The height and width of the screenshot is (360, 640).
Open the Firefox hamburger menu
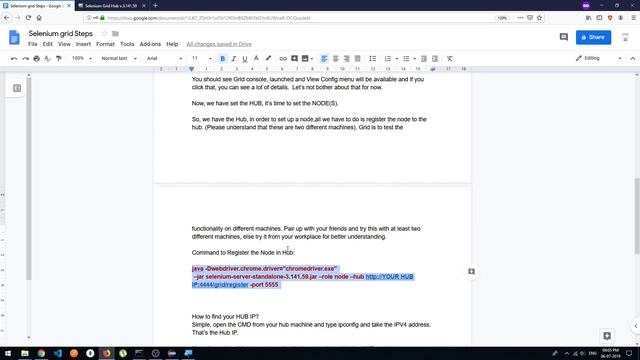(633, 18)
